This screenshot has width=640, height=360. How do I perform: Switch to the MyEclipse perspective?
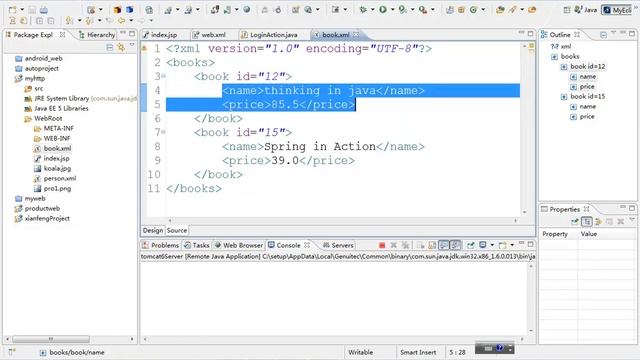pyautogui.click(x=617, y=10)
